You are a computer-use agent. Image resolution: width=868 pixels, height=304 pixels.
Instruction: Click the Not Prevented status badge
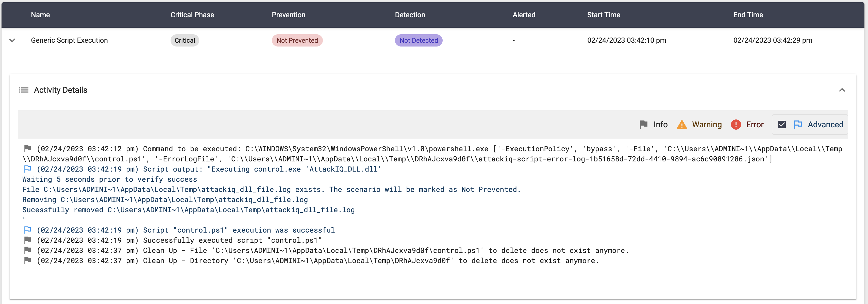[297, 40]
